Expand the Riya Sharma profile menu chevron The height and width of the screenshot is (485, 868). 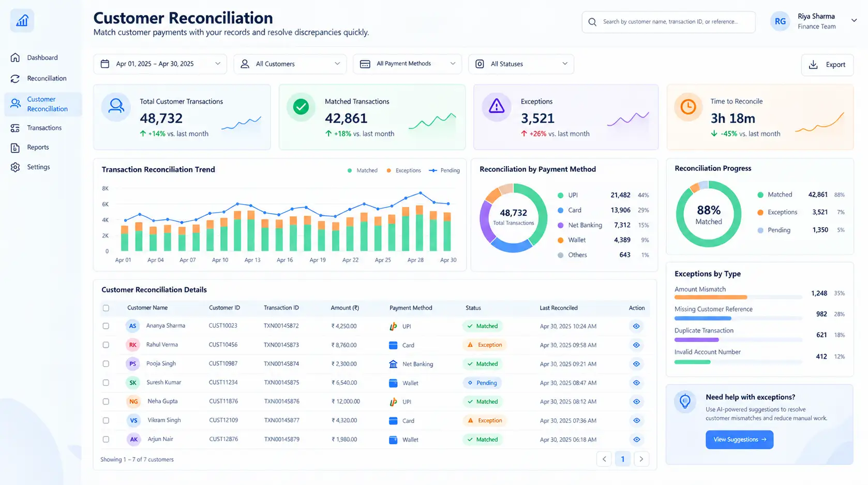[x=854, y=21]
